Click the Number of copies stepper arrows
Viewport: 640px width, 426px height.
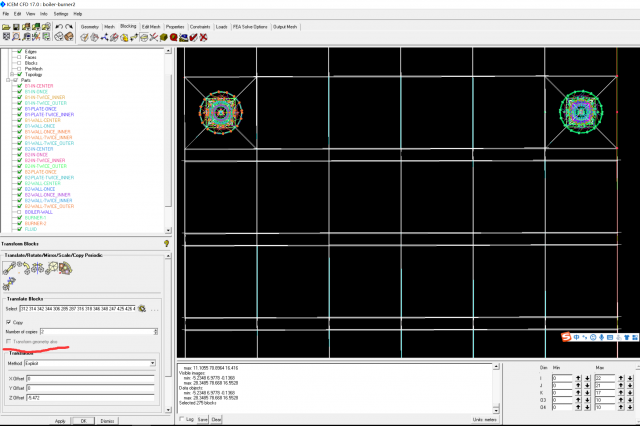point(156,331)
